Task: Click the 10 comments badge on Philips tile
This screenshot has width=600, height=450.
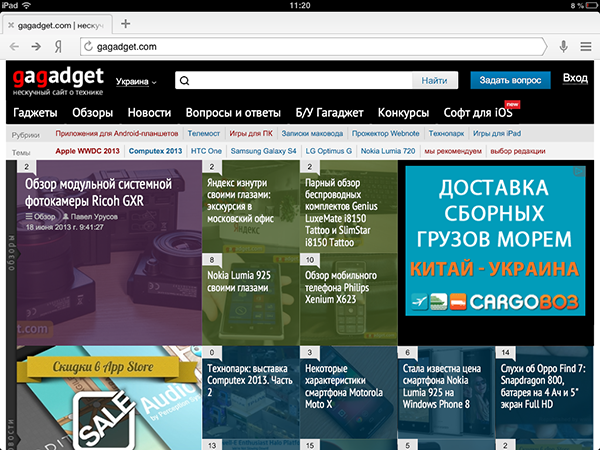Action: pos(310,260)
